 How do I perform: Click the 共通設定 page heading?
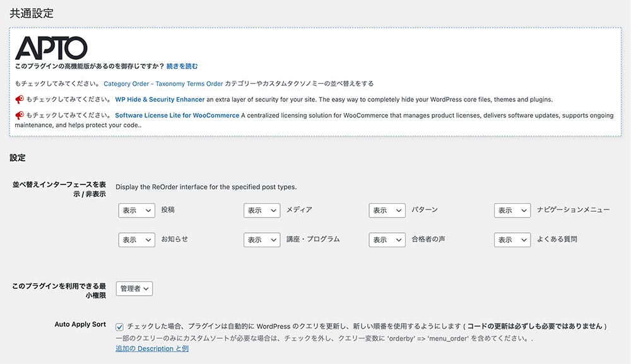coord(32,13)
